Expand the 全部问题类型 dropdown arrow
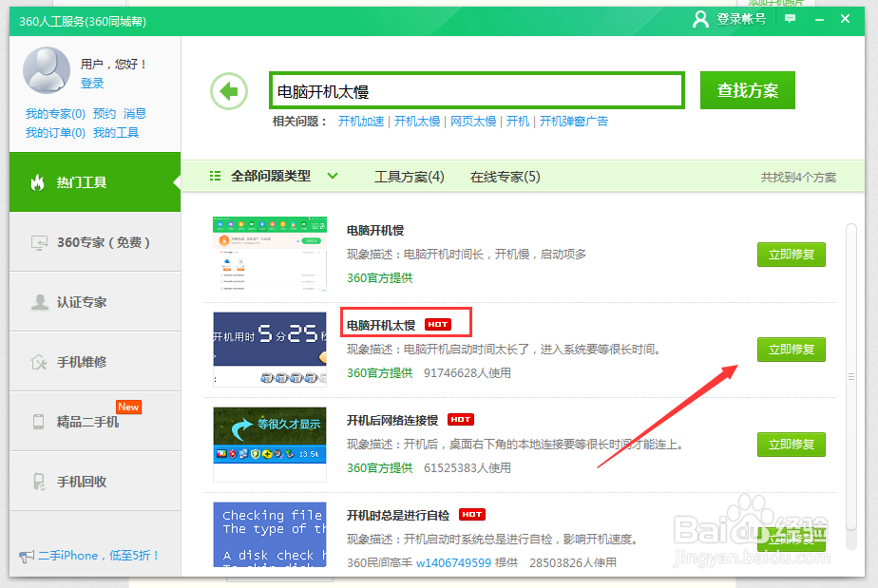This screenshot has height=588, width=878. click(333, 176)
